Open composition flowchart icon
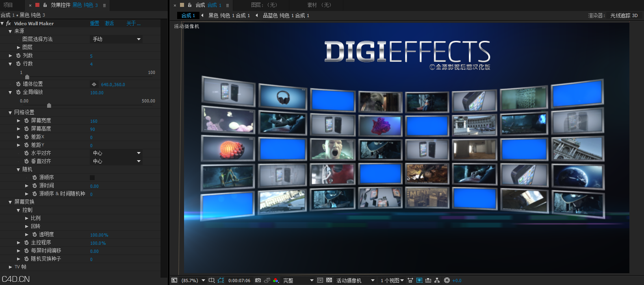This screenshot has width=644, height=285. coord(437,281)
